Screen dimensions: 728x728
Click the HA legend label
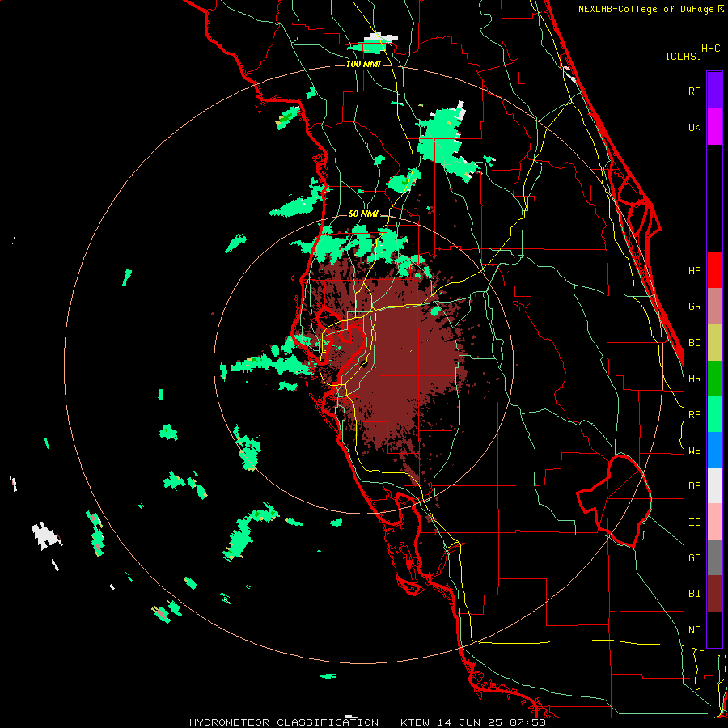coord(694,270)
